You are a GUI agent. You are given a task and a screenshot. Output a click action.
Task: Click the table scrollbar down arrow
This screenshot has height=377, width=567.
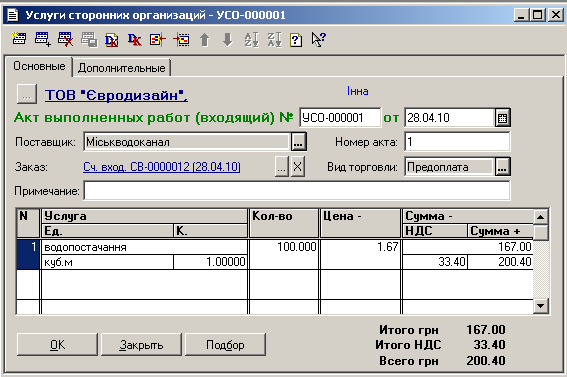tap(541, 306)
